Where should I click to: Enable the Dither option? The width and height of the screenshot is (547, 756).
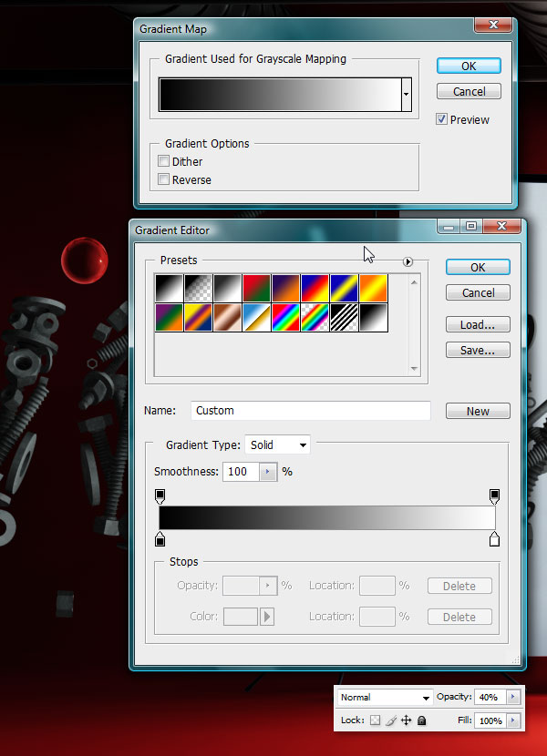(164, 161)
